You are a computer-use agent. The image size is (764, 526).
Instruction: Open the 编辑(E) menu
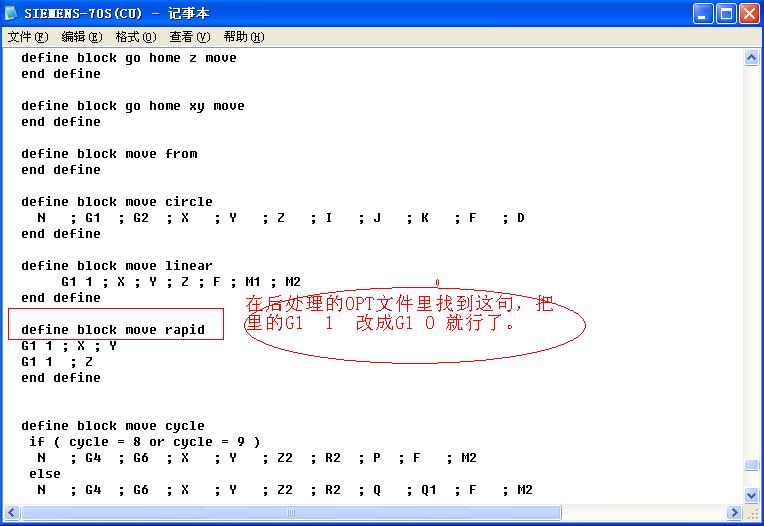pos(82,37)
